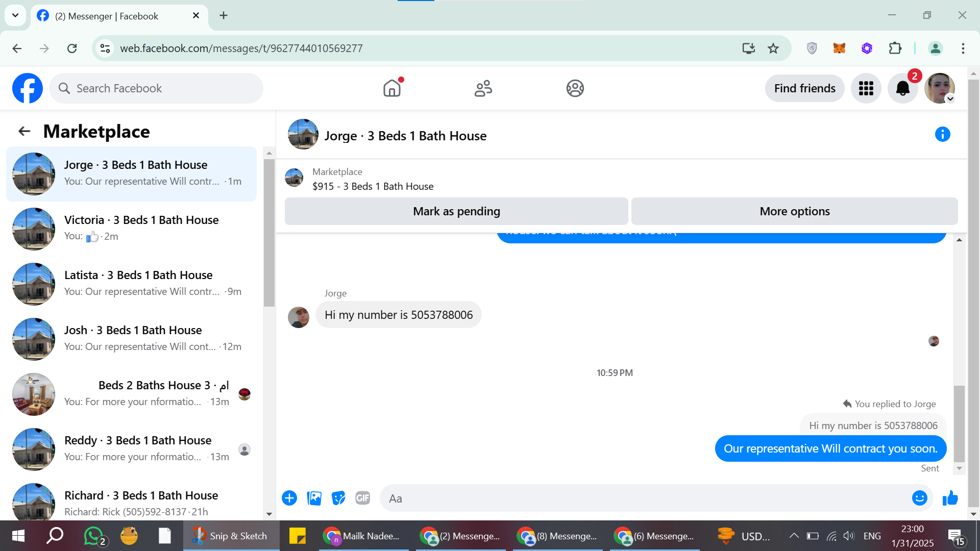Open the Reddy 3 Beds 1 Bath House chat
The height and width of the screenshot is (551, 980).
tap(132, 449)
